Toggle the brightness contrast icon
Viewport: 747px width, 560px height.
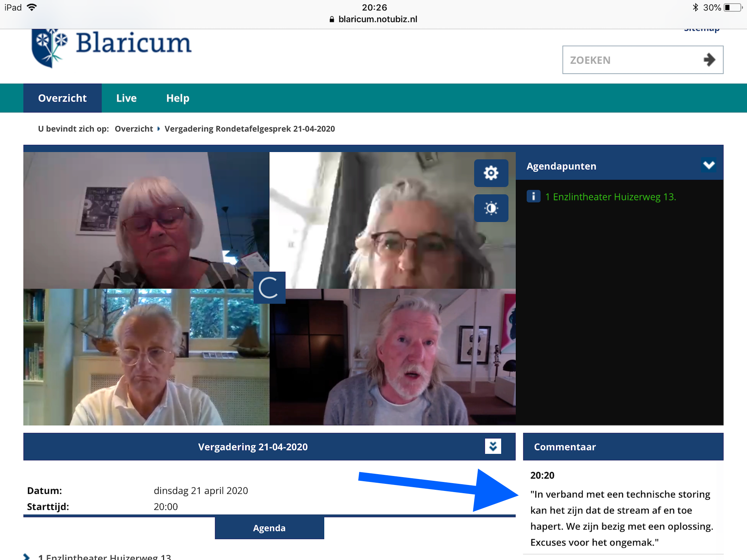click(491, 208)
